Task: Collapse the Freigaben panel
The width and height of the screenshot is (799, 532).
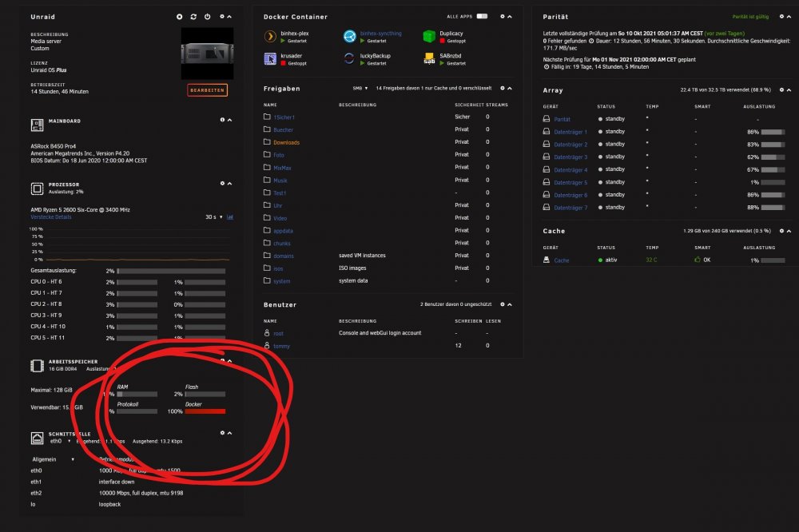Action: (x=510, y=88)
